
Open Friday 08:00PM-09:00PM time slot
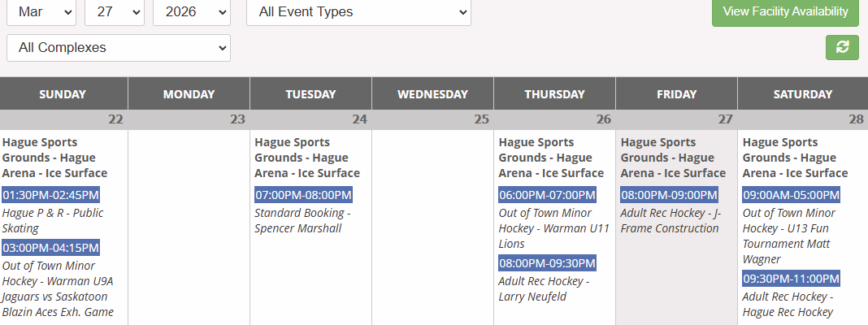click(669, 195)
